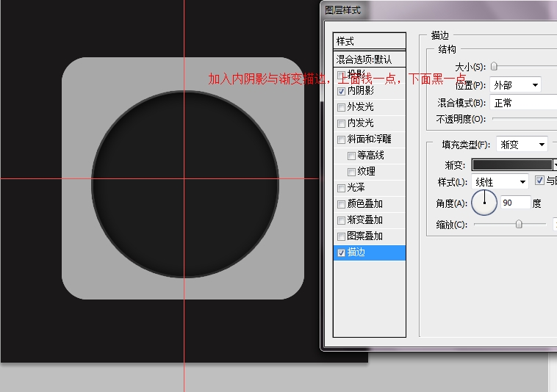Viewport: 557px width, 392px height.
Task: Uncheck the 描边 checkbox
Action: point(342,253)
